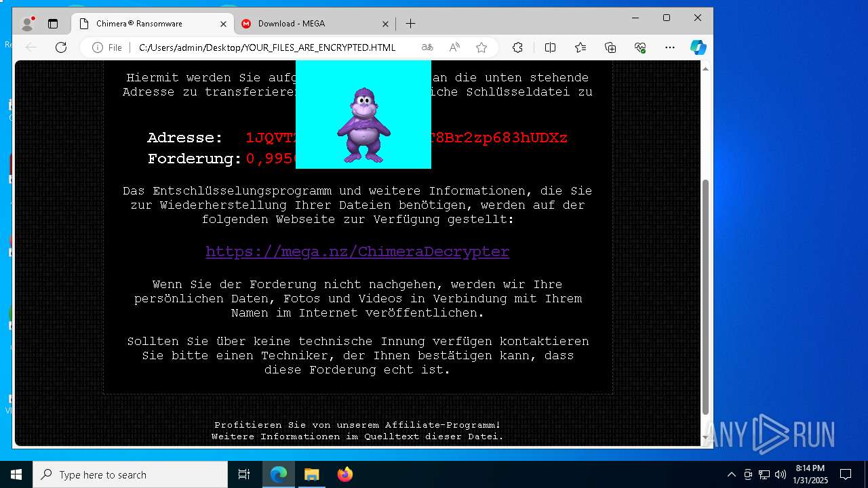Go back to previous page
This screenshot has width=868, height=488.
pyautogui.click(x=31, y=47)
